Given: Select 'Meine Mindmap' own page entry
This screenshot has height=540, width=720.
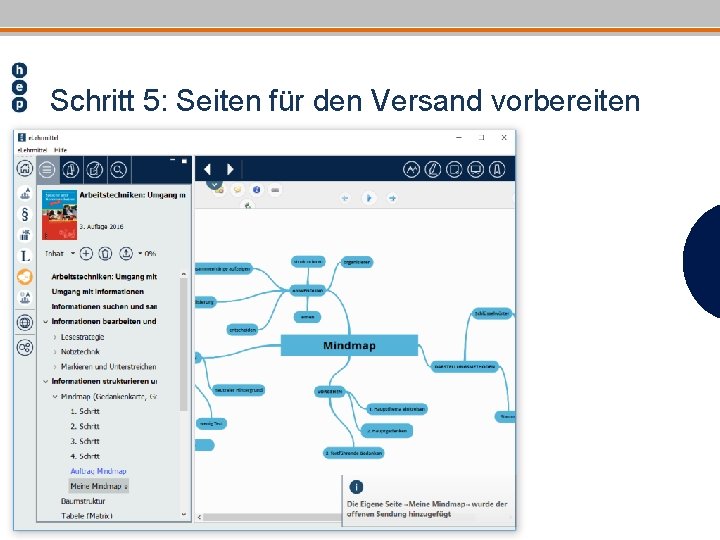Looking at the screenshot, I should 99,486.
